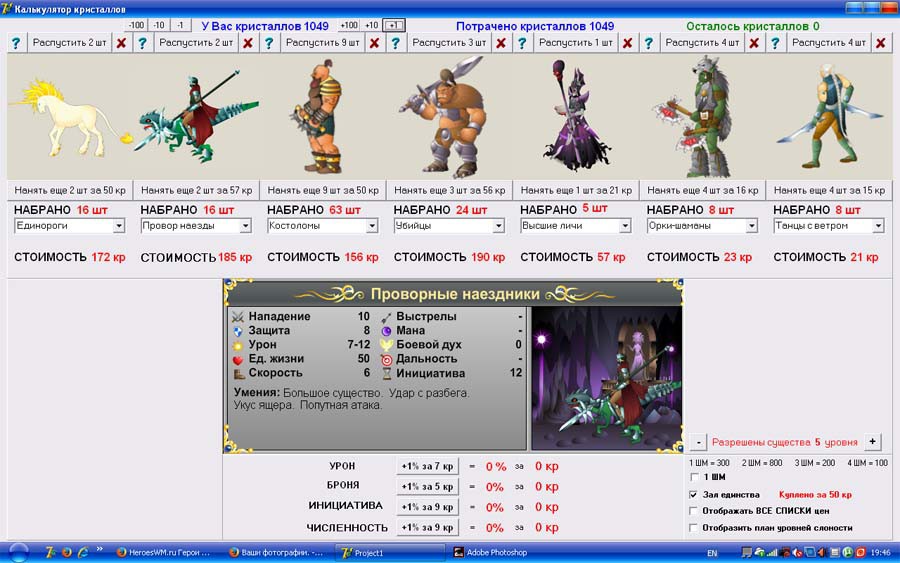Open help for Убийцы unit
The height and width of the screenshot is (563, 900).
tap(395, 43)
